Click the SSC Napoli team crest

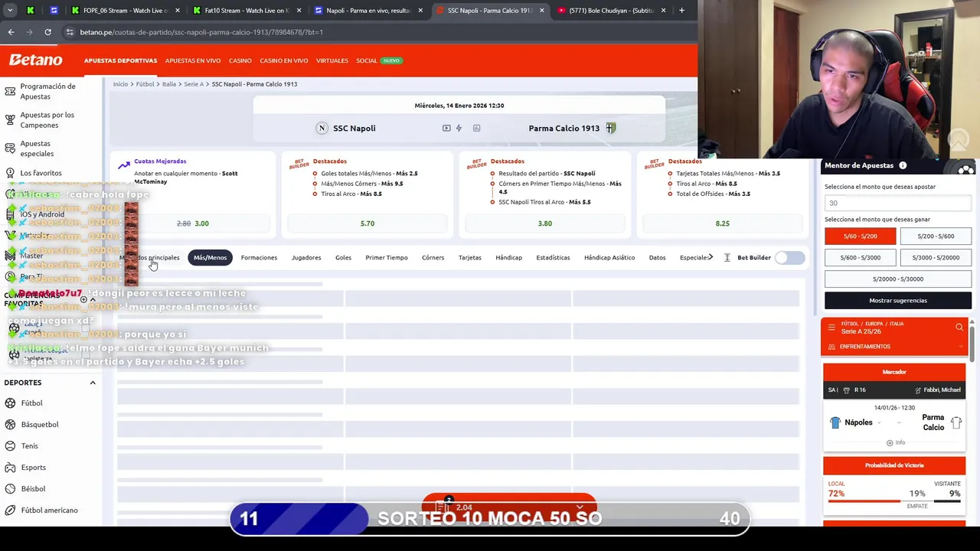pyautogui.click(x=322, y=128)
